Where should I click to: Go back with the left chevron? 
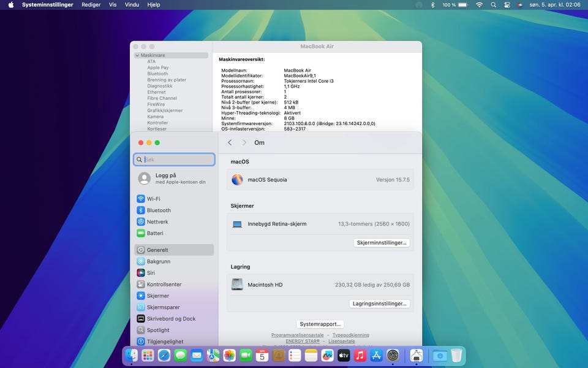pyautogui.click(x=230, y=143)
